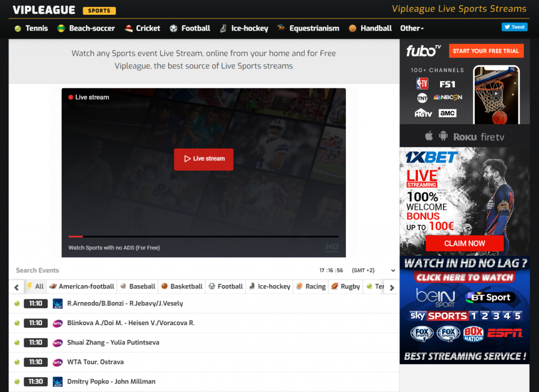
Task: Select Football in the top navigation bar
Action: [190, 28]
